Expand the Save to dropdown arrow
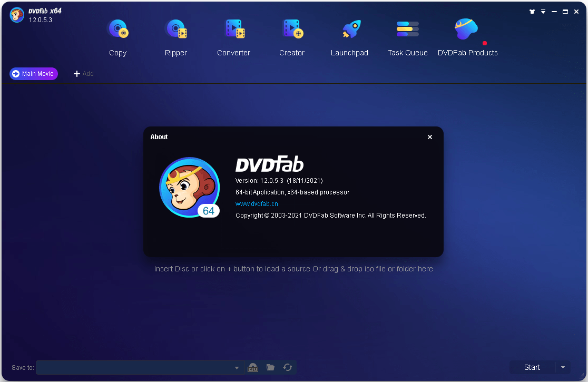Image resolution: width=588 pixels, height=382 pixels. click(237, 368)
